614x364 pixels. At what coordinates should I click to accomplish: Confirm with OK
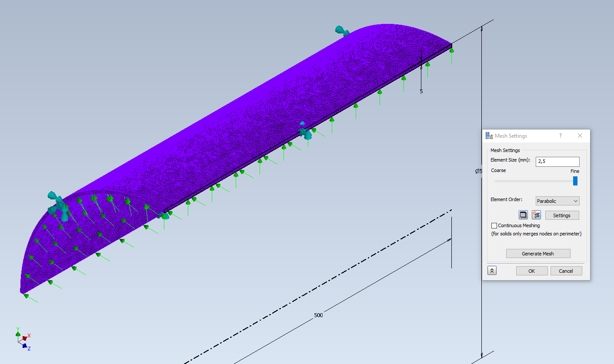531,271
